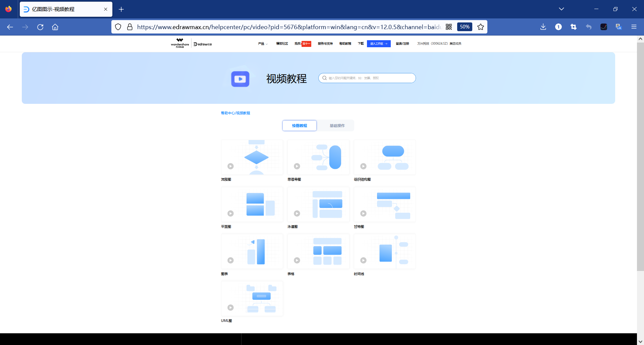This screenshot has width=644, height=345.
Task: Click the 双十一 promo badge
Action: 306,44
